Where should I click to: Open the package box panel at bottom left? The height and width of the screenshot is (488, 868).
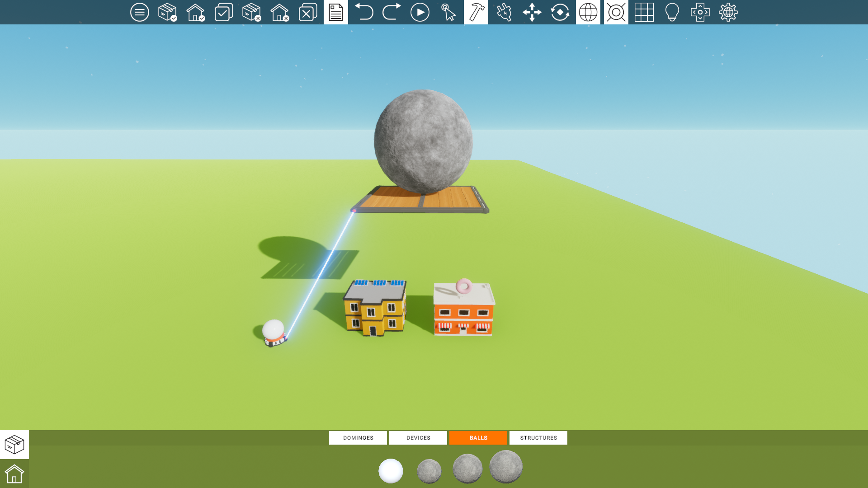pos(14,445)
